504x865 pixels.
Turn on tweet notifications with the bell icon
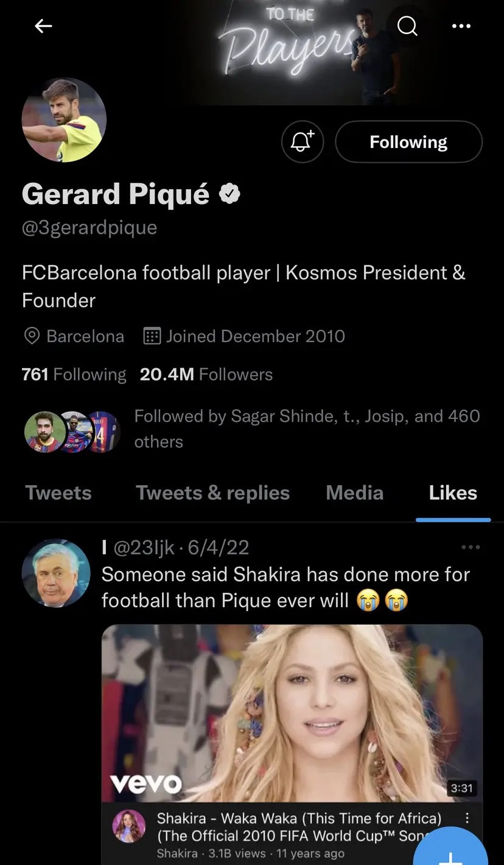tap(303, 142)
